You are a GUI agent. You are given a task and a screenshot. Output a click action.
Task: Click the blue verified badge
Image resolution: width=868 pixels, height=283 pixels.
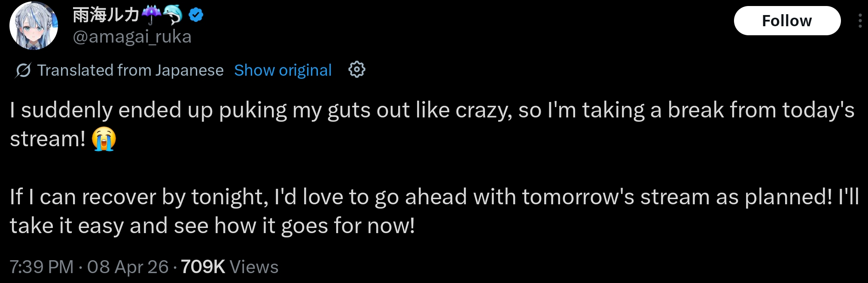(196, 15)
